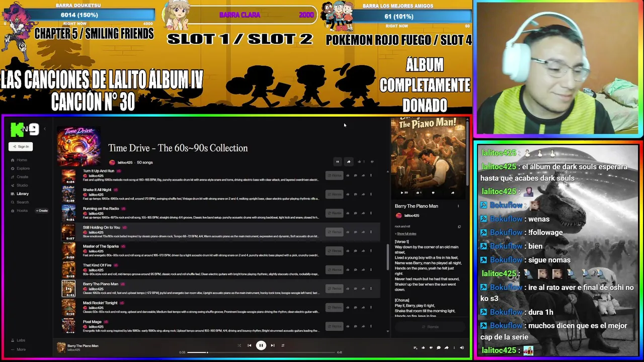Open more options for Master of The Sparks

371,251
